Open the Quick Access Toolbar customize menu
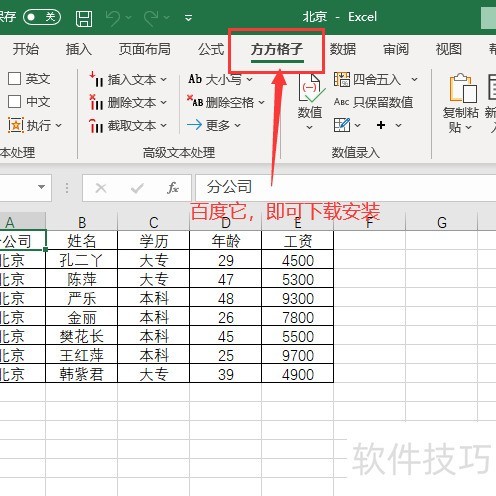Image resolution: width=496 pixels, height=496 pixels. click(188, 18)
